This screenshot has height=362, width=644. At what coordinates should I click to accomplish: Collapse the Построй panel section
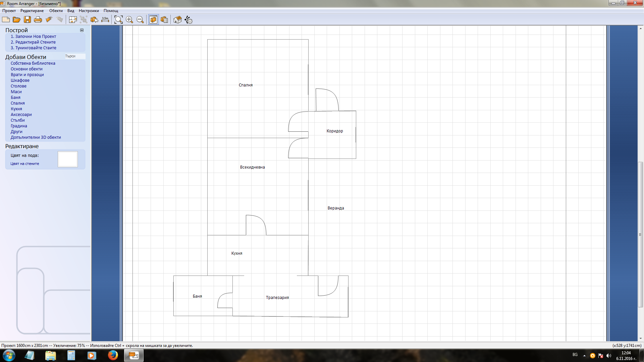[82, 30]
